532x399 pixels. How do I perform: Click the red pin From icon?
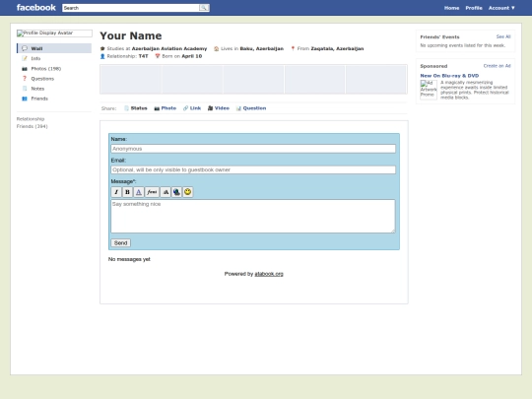pos(293,48)
